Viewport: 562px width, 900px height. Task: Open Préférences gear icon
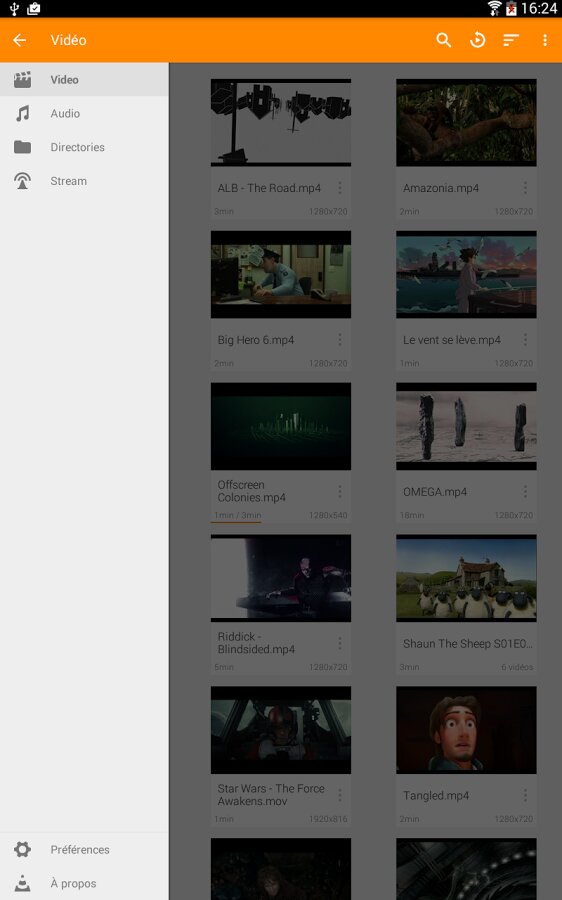click(22, 849)
